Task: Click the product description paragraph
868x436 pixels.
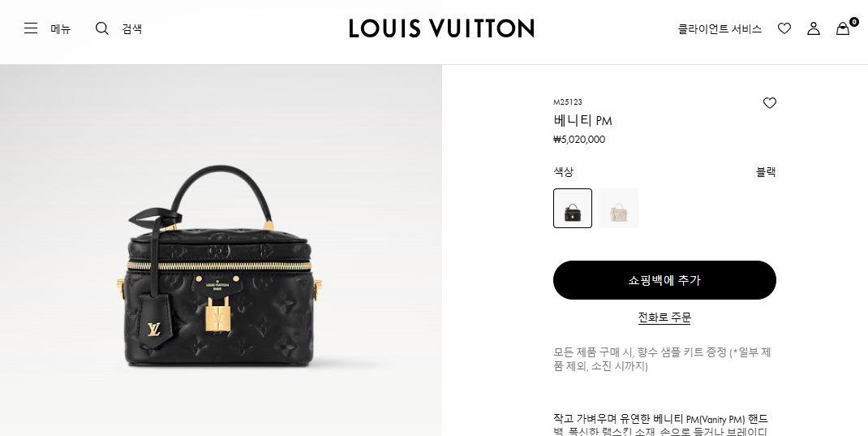Action: (661, 425)
